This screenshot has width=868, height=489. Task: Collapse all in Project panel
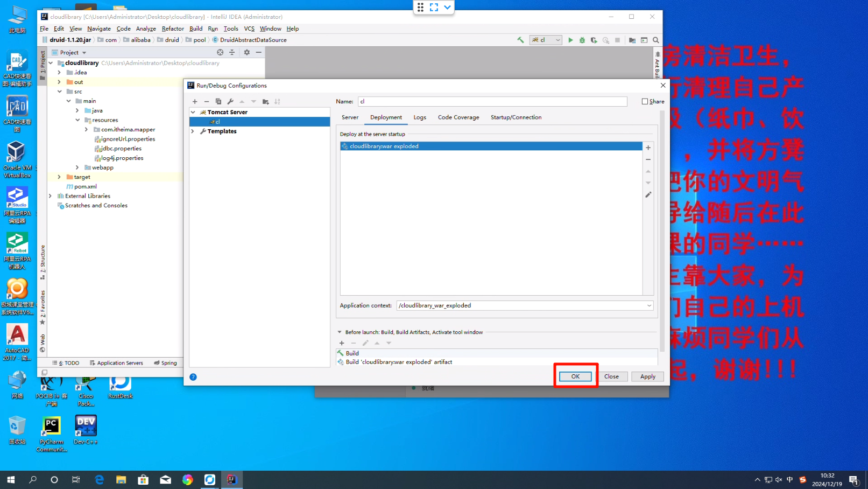[x=232, y=52]
